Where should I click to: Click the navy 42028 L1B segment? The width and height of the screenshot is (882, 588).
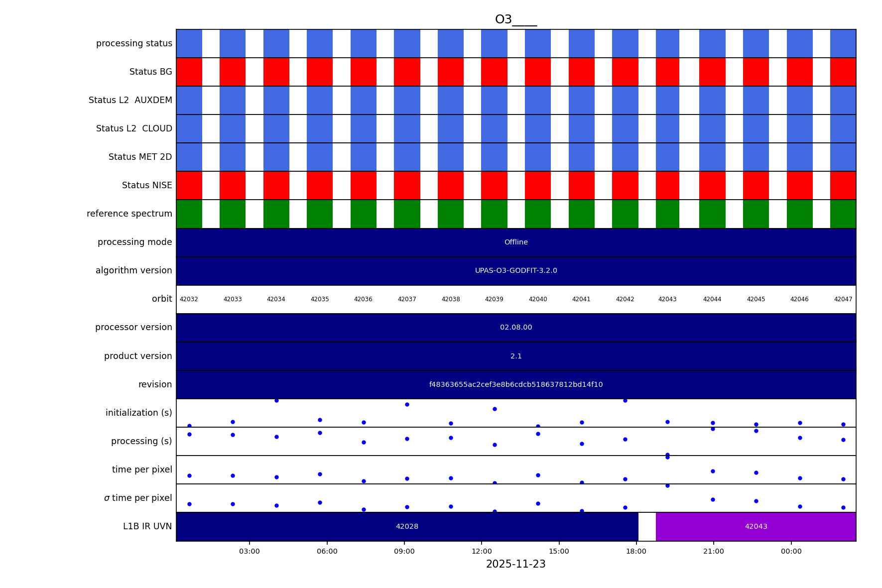(x=407, y=527)
